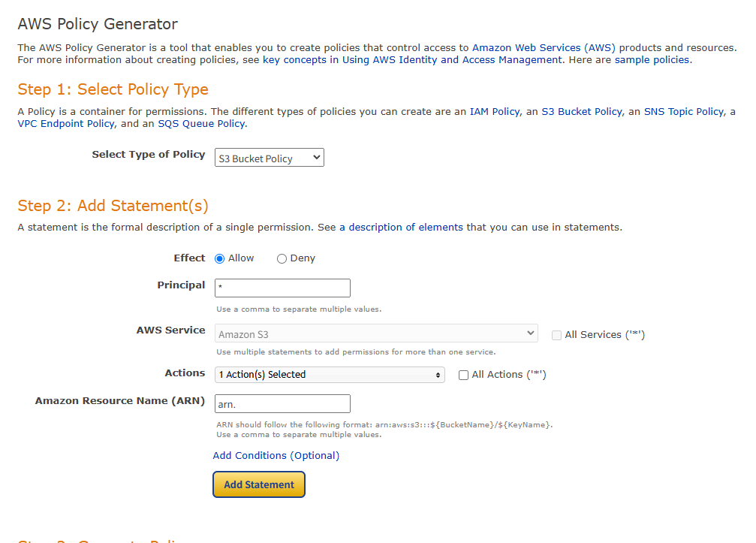Click the Amazon Resource Name (ARN) input field

282,403
